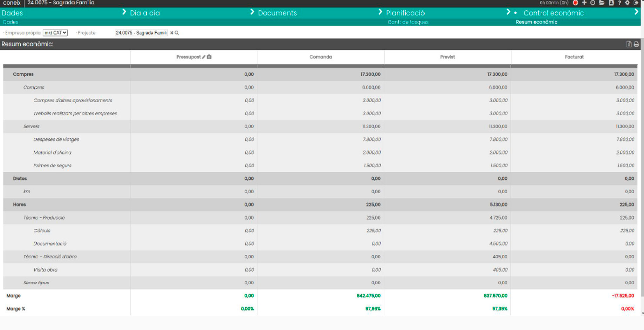Select Despeses de viatges row

click(x=56, y=139)
